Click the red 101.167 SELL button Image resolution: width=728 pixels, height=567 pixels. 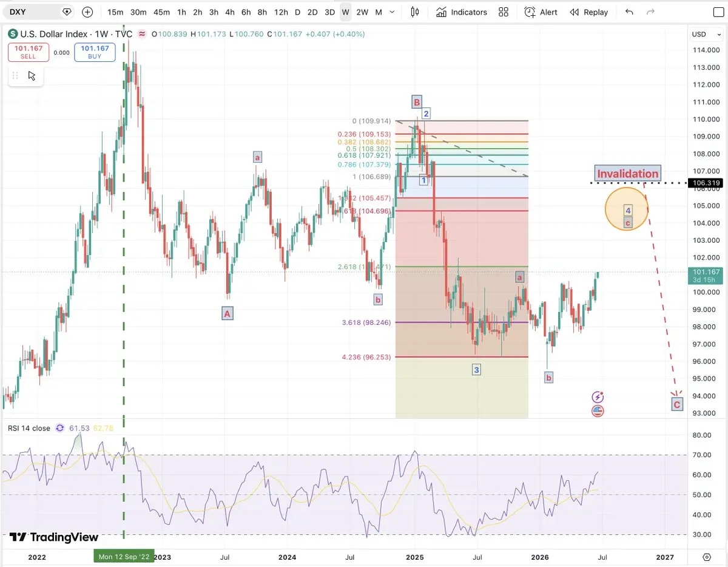pos(29,52)
